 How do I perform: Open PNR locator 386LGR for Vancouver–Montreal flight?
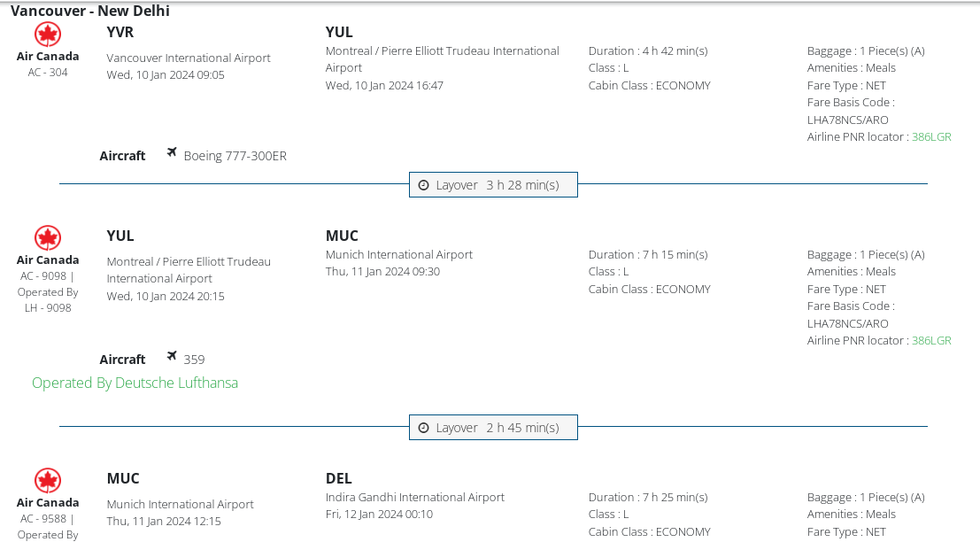click(931, 137)
